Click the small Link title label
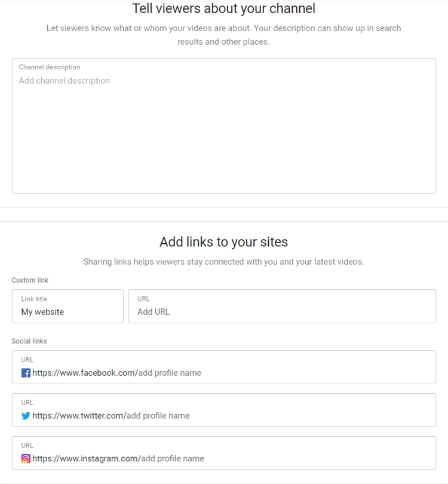 coord(34,299)
